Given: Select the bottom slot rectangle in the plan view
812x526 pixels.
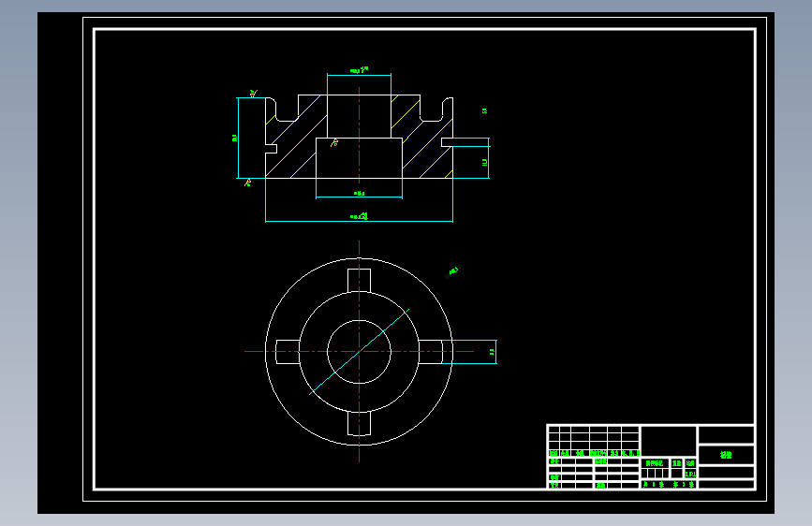Looking at the screenshot, I should [x=359, y=423].
